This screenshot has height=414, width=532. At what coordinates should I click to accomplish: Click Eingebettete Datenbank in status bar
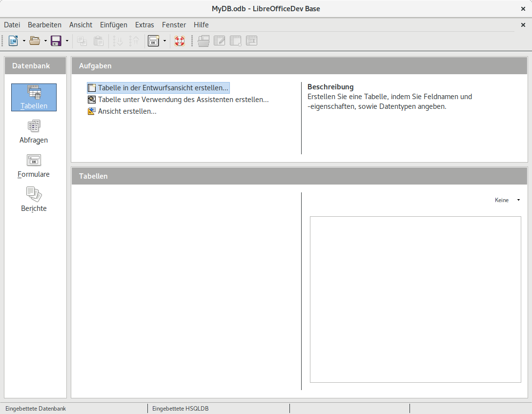[x=36, y=409]
